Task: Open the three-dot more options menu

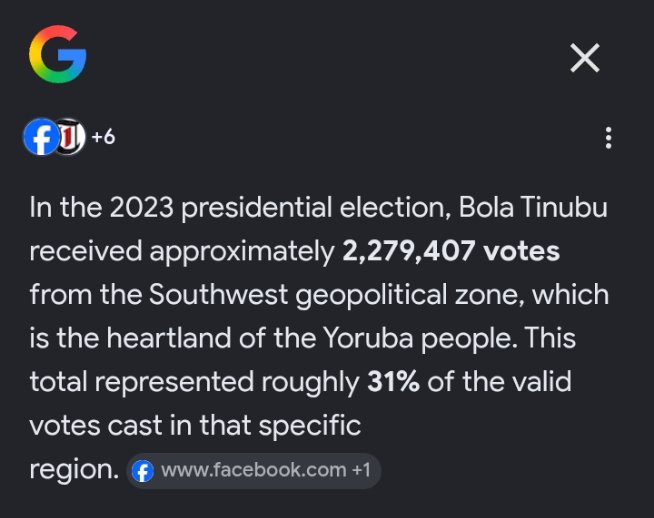Action: [x=609, y=138]
